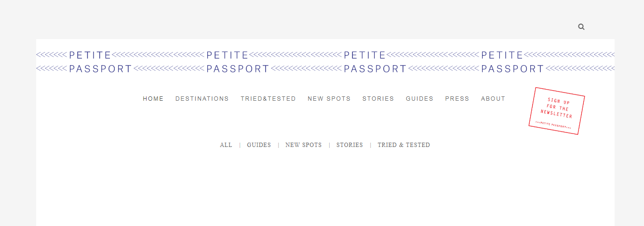Click the red newsletter sign-up stamp
The height and width of the screenshot is (226, 644).
(x=557, y=111)
